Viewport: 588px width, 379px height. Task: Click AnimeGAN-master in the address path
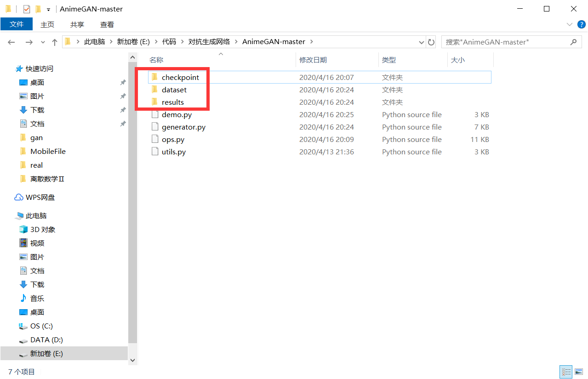(x=274, y=41)
